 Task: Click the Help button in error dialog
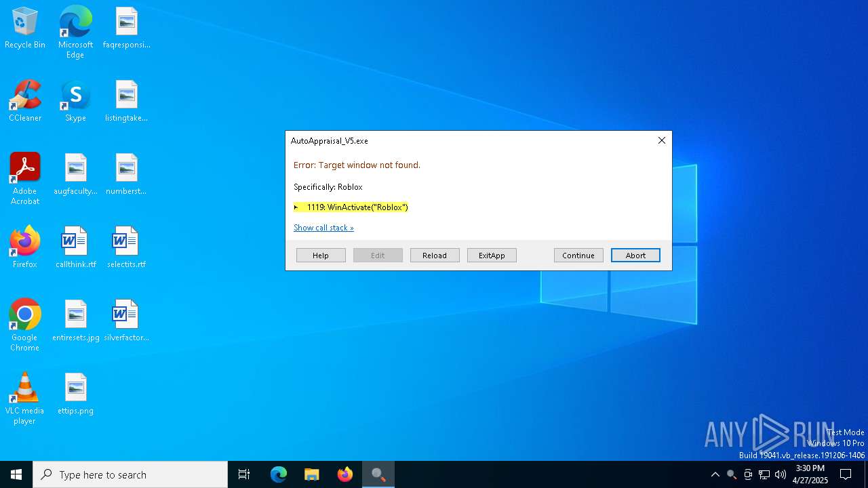coord(321,256)
